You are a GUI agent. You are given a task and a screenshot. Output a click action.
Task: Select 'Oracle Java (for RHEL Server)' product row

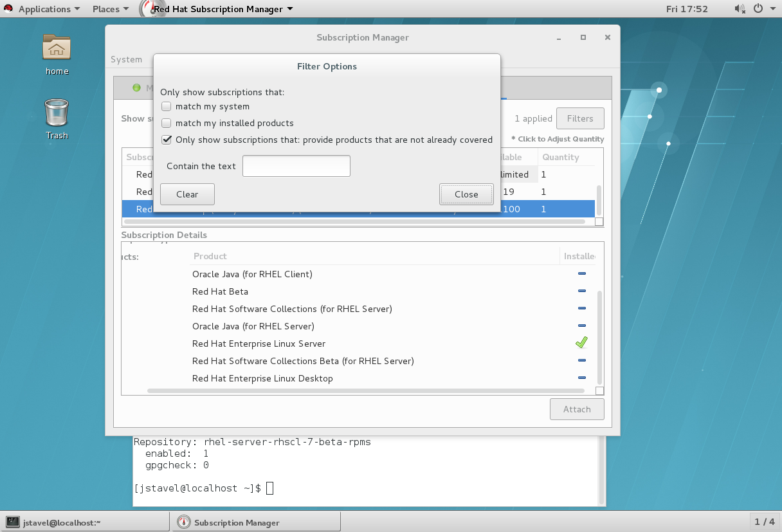pyautogui.click(x=393, y=326)
